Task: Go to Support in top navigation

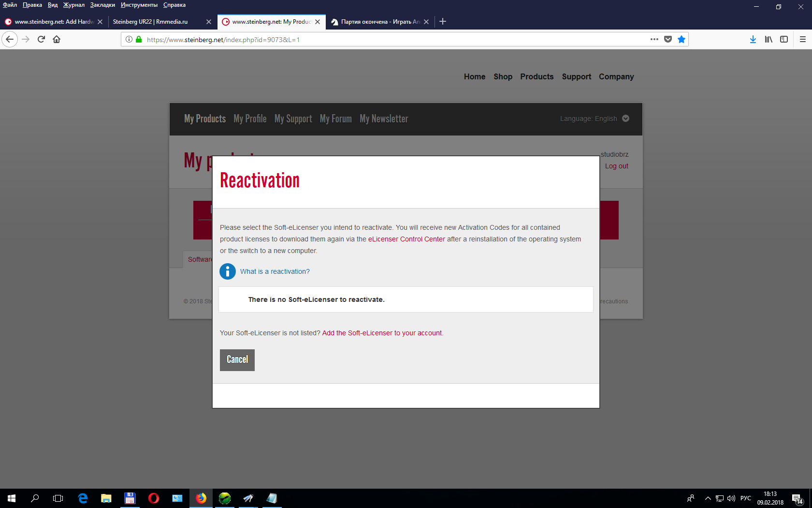Action: pyautogui.click(x=576, y=76)
